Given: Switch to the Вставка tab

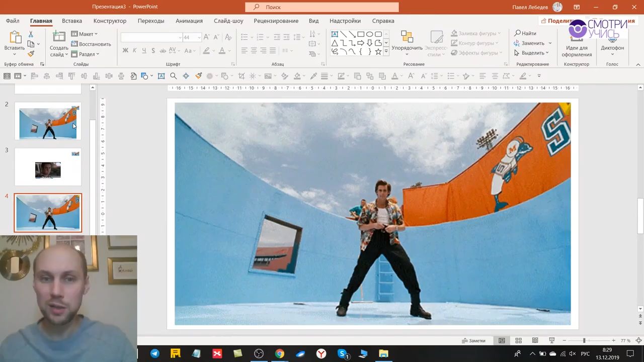Looking at the screenshot, I should (x=72, y=21).
